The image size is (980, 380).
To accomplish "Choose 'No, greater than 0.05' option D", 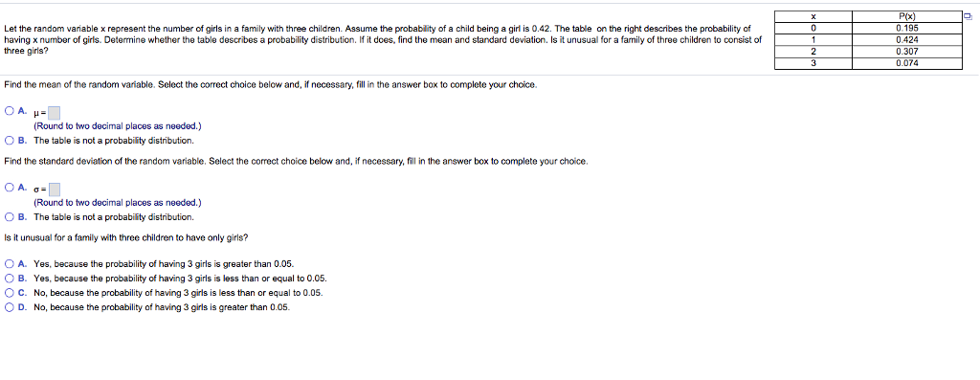I will tap(9, 307).
